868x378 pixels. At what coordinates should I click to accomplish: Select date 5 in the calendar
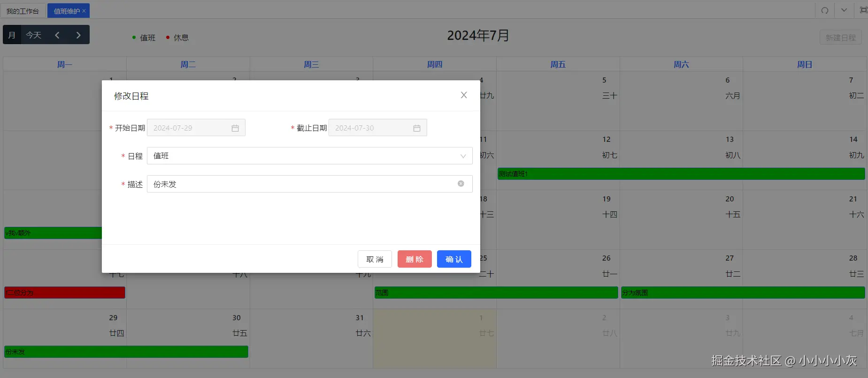click(x=604, y=80)
